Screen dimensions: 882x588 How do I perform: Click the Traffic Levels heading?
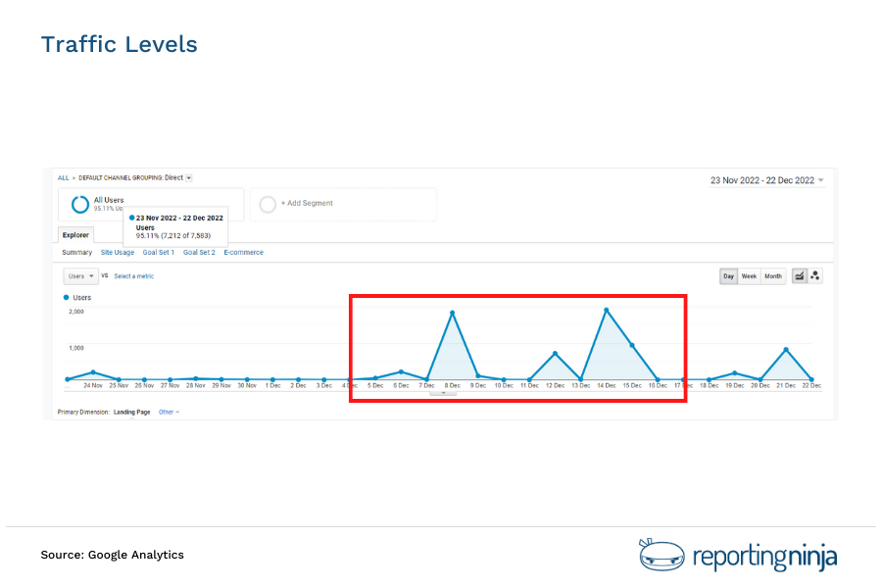tap(120, 44)
